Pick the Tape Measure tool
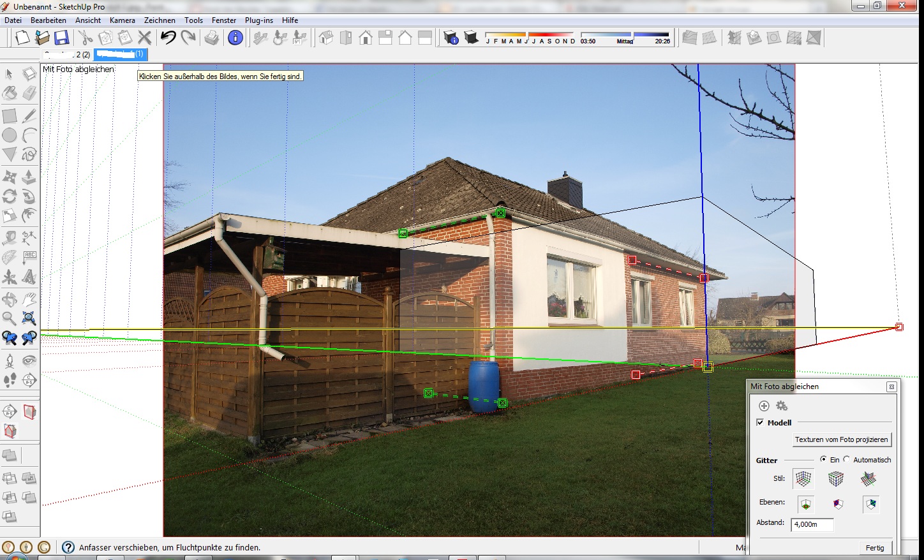Image resolution: width=924 pixels, height=560 pixels. point(9,238)
